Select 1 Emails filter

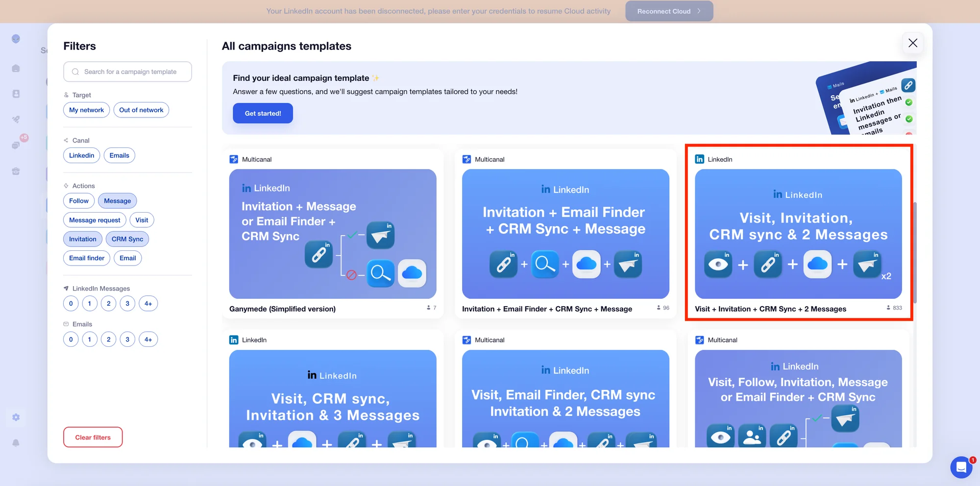click(x=90, y=340)
